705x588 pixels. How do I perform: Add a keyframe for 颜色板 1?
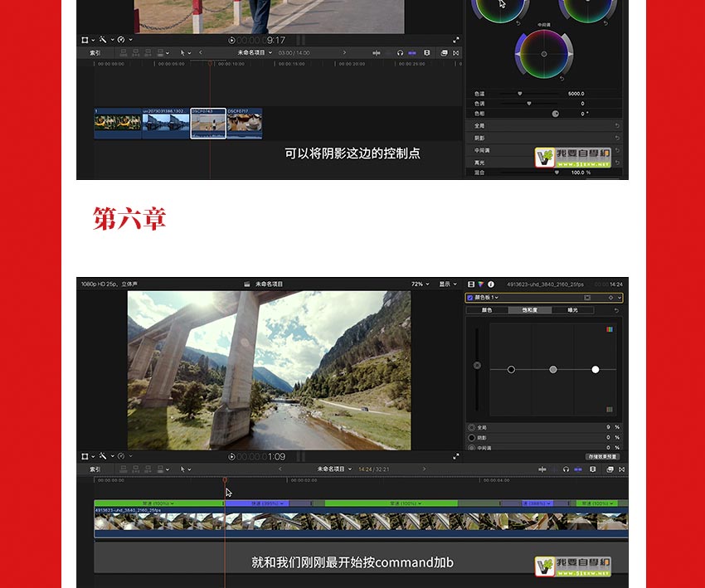coord(610,298)
